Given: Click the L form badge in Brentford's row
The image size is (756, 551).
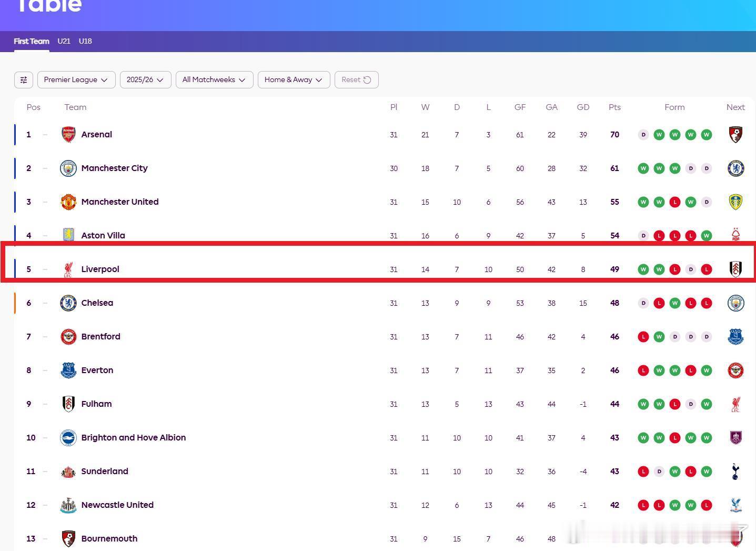Looking at the screenshot, I should tap(643, 337).
